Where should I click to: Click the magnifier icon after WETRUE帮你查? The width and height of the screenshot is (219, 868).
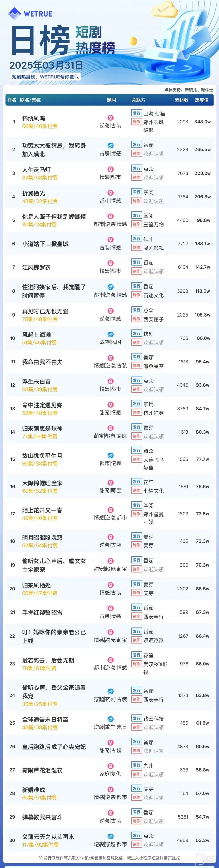[x=76, y=76]
